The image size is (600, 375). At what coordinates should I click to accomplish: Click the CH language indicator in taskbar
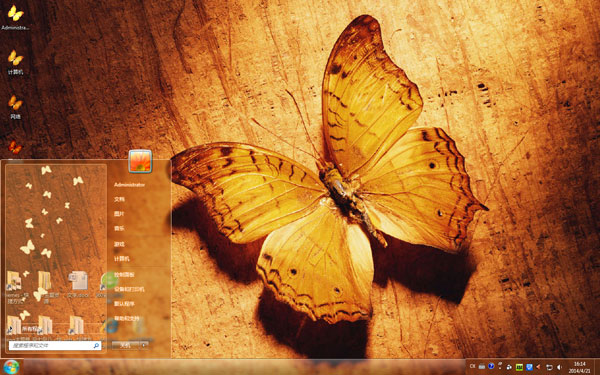click(x=472, y=366)
